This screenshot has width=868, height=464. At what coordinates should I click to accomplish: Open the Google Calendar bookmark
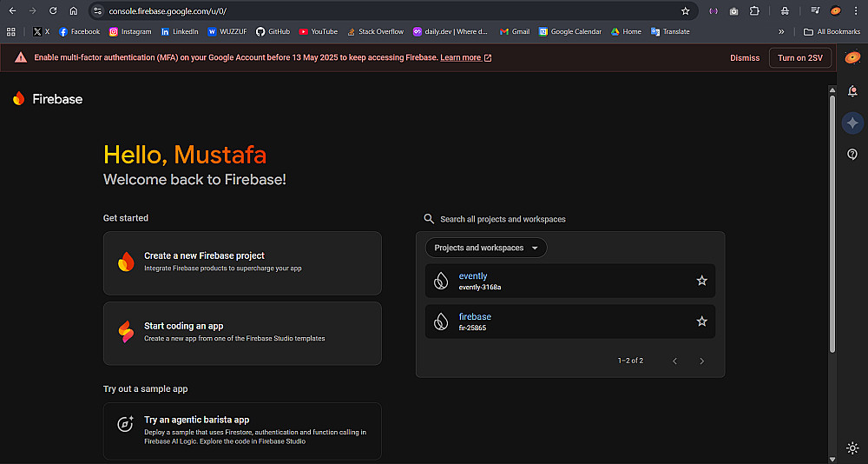570,31
